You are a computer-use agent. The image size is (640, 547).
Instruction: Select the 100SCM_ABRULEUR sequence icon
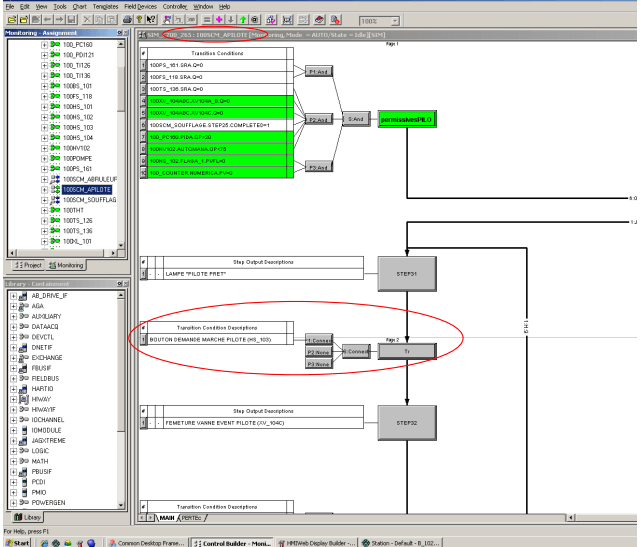coord(55,179)
